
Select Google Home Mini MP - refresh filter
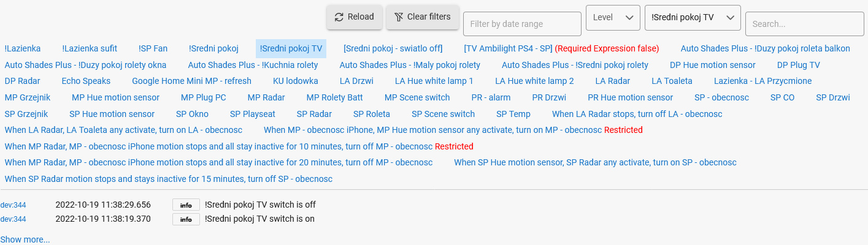pyautogui.click(x=191, y=81)
